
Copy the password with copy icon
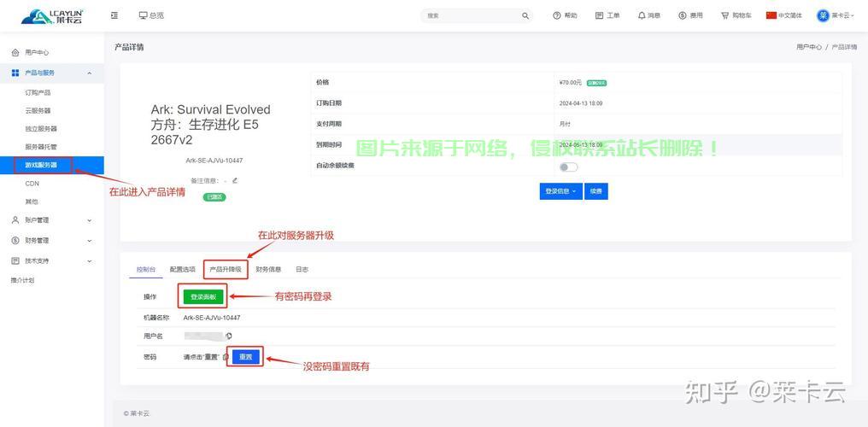click(x=226, y=357)
